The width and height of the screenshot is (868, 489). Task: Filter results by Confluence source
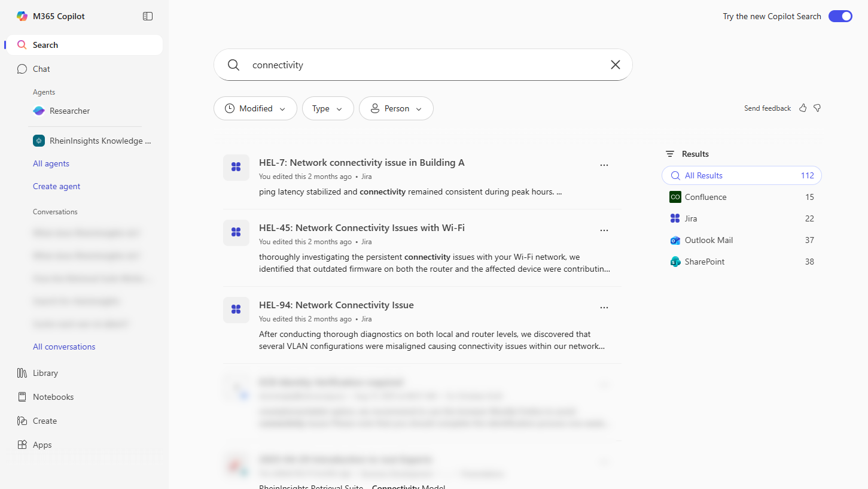tap(705, 197)
